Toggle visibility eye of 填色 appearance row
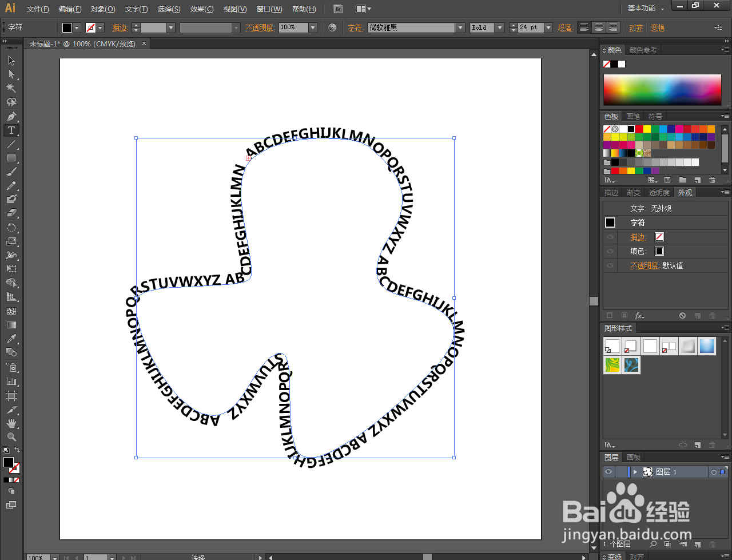The width and height of the screenshot is (732, 560). tap(610, 251)
